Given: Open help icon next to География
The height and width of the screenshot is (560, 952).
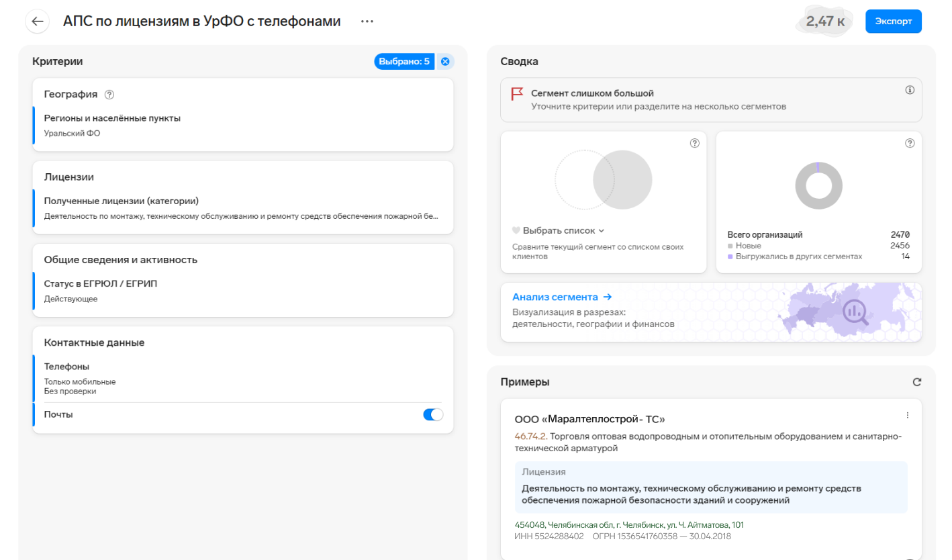Looking at the screenshot, I should tap(109, 95).
